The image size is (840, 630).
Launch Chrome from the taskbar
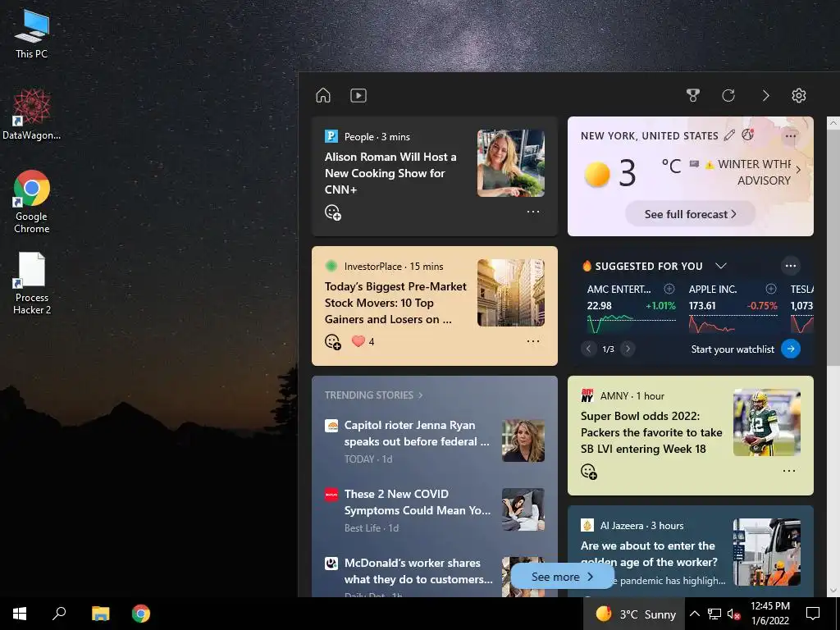(x=141, y=614)
